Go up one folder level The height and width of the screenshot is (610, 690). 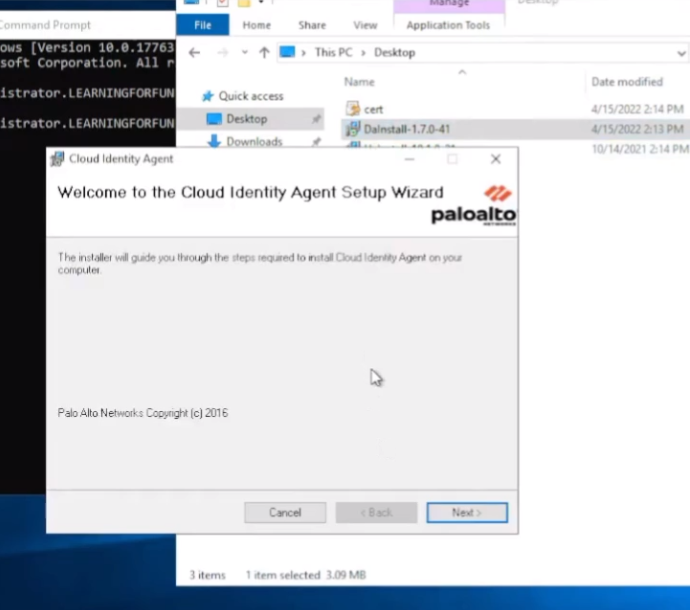coord(264,53)
